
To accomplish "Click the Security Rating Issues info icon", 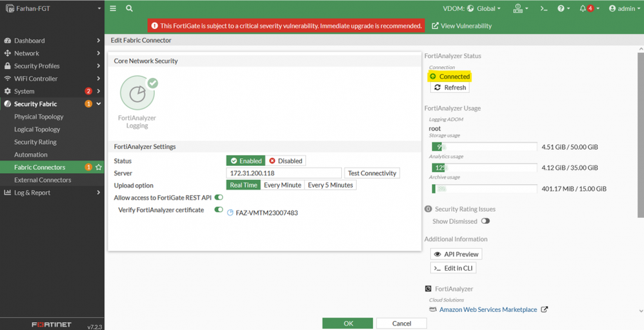I will pyautogui.click(x=428, y=209).
